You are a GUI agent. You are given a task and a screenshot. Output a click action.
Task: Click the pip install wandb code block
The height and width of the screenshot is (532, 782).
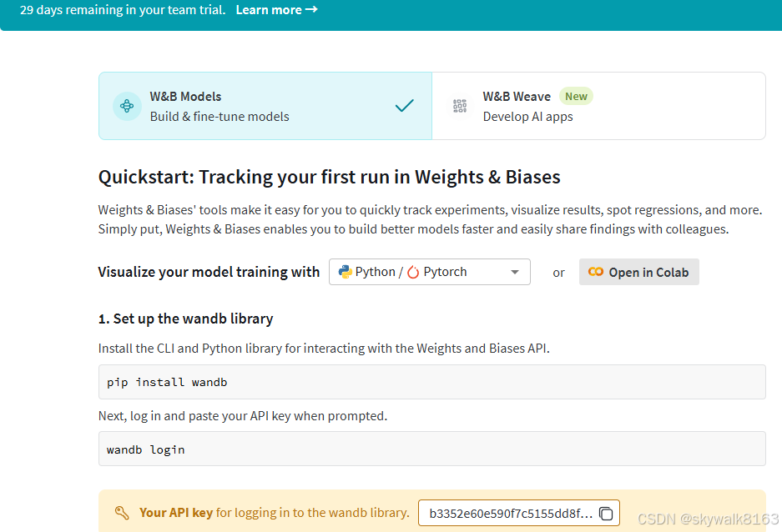(x=432, y=382)
